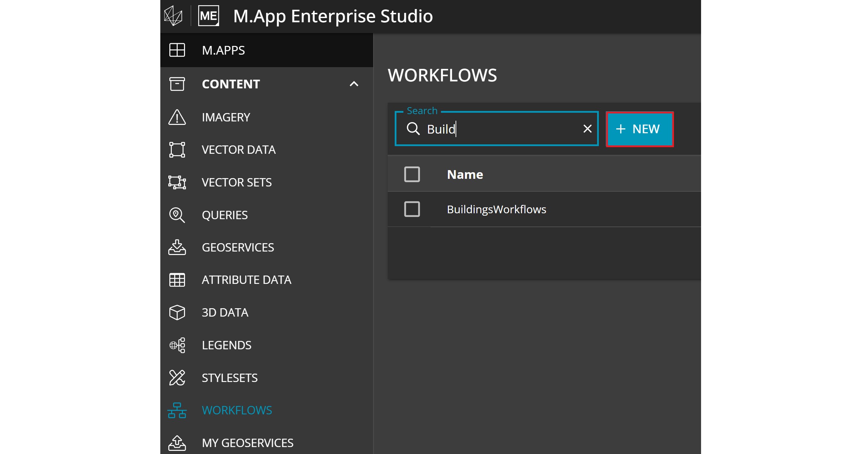Sort by the Name column header
868x454 pixels.
pyautogui.click(x=465, y=175)
